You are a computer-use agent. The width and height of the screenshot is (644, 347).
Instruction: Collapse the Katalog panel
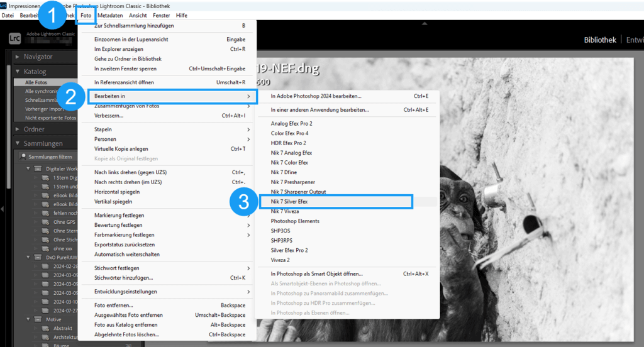click(17, 72)
